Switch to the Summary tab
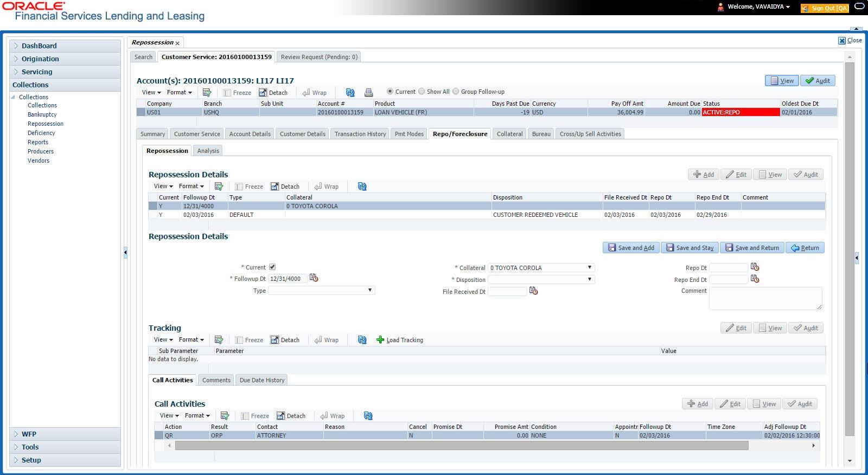Image resolution: width=868 pixels, height=475 pixels. pyautogui.click(x=152, y=134)
